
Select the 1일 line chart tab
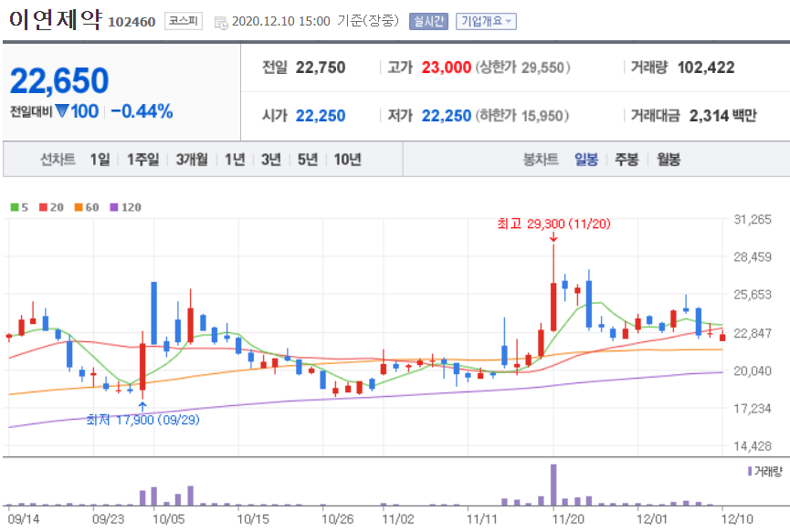[100, 160]
